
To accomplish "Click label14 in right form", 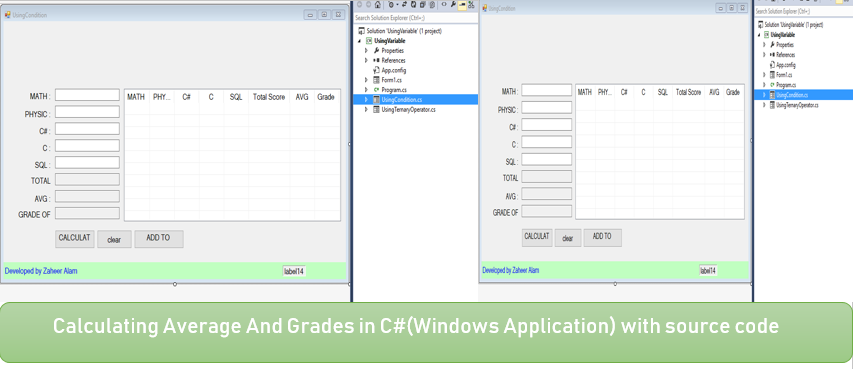I will (708, 270).
